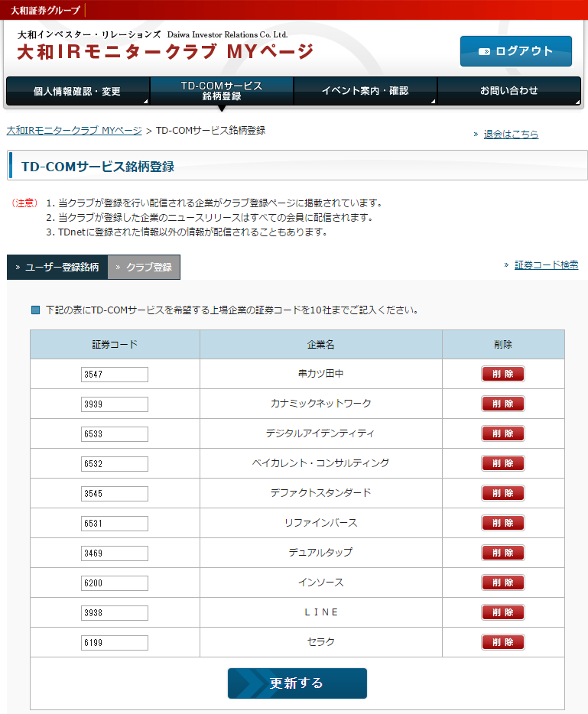Click 退会はこちら link
The width and height of the screenshot is (588, 714).
(x=511, y=135)
